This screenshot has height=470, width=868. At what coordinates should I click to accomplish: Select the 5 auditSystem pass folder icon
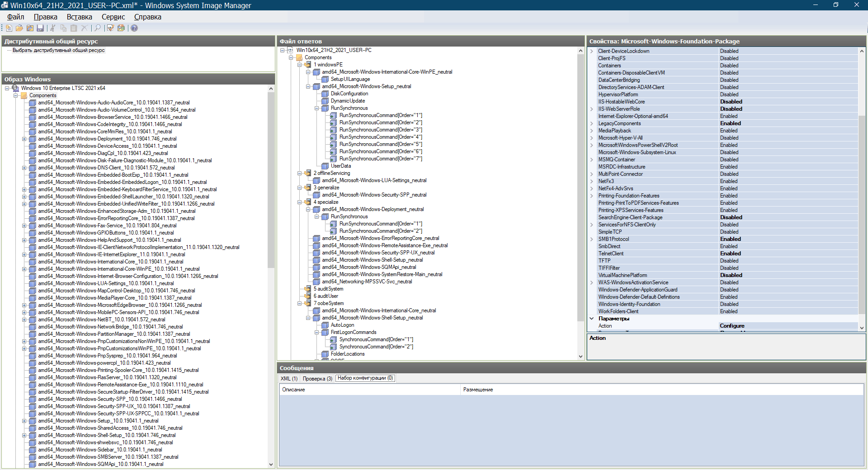(307, 289)
